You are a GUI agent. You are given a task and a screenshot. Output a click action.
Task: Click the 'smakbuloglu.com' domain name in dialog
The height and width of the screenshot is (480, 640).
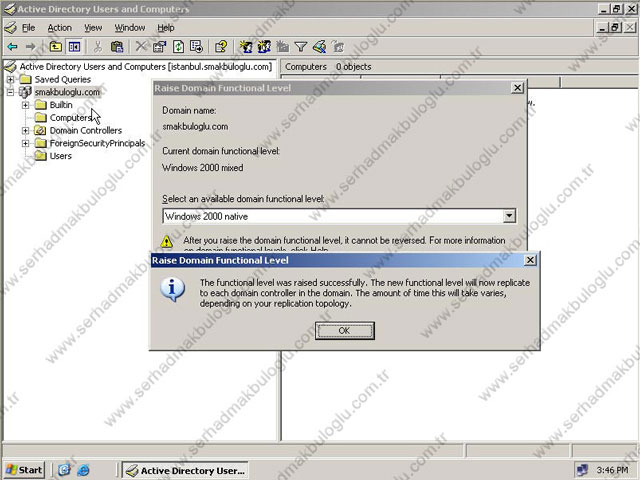click(195, 127)
